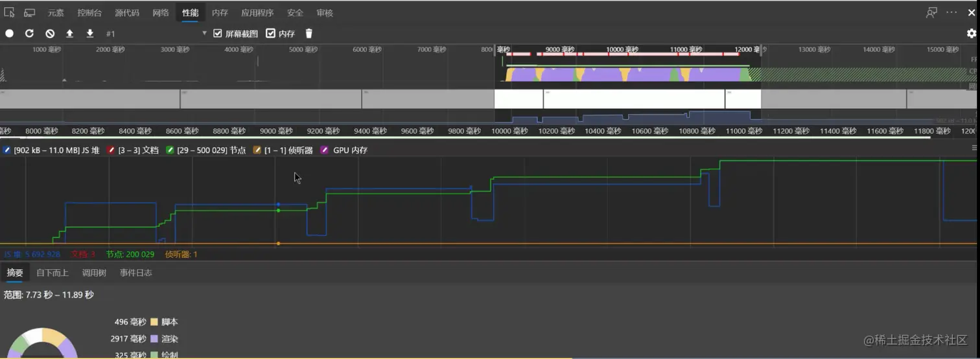Screen dimensions: 980x359
Task: Save the profile with the download icon
Action: click(x=90, y=34)
